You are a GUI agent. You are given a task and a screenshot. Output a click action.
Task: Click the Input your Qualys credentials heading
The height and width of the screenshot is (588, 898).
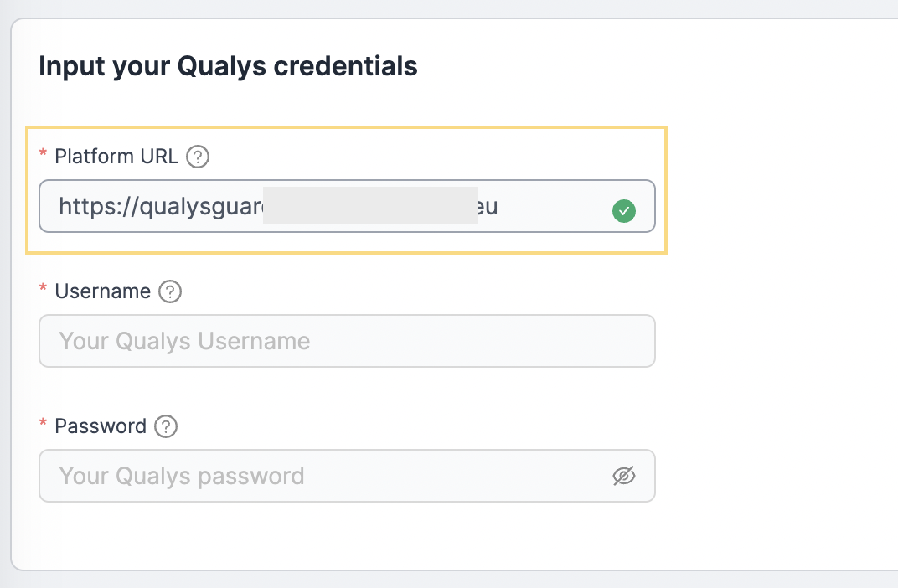click(228, 66)
